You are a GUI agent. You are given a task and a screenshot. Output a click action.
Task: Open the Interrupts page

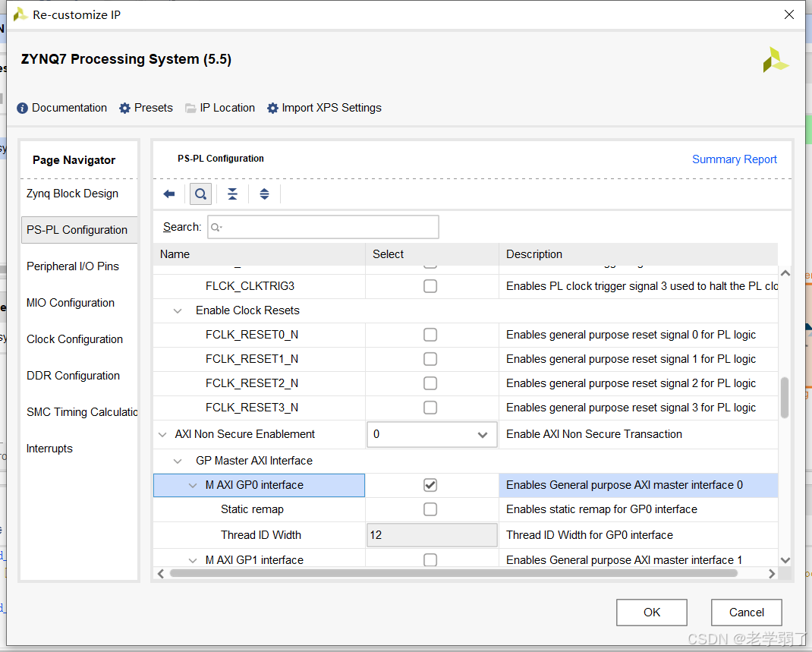click(x=50, y=449)
